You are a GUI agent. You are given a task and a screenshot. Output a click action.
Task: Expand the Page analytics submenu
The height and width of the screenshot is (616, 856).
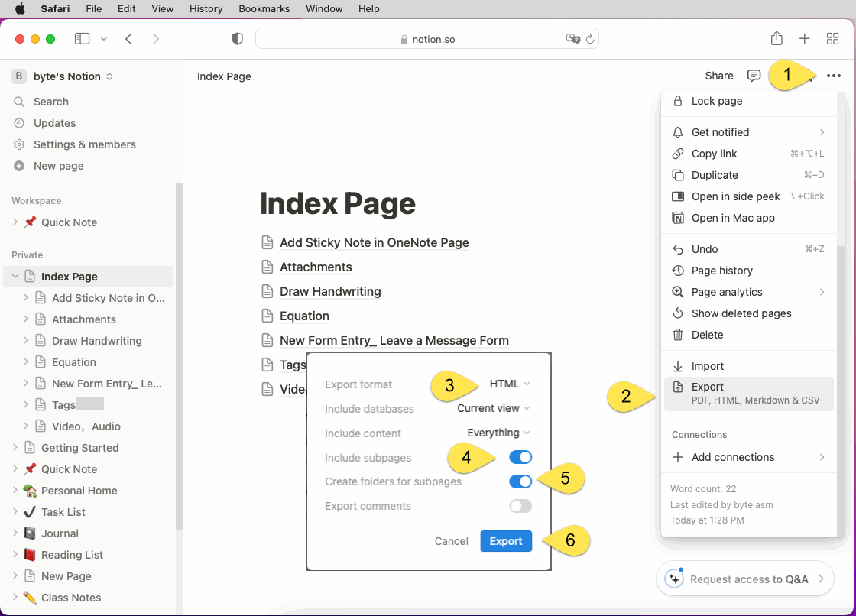tap(822, 292)
